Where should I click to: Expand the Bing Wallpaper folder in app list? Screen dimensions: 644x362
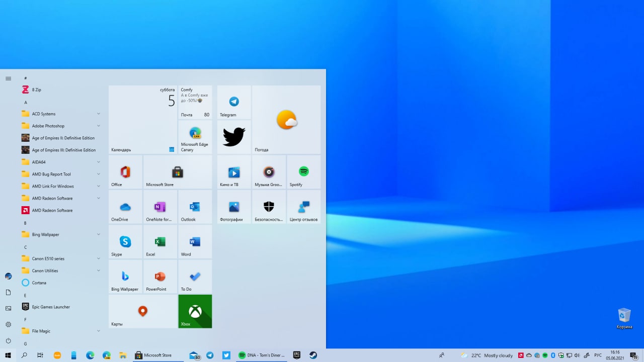click(x=61, y=234)
